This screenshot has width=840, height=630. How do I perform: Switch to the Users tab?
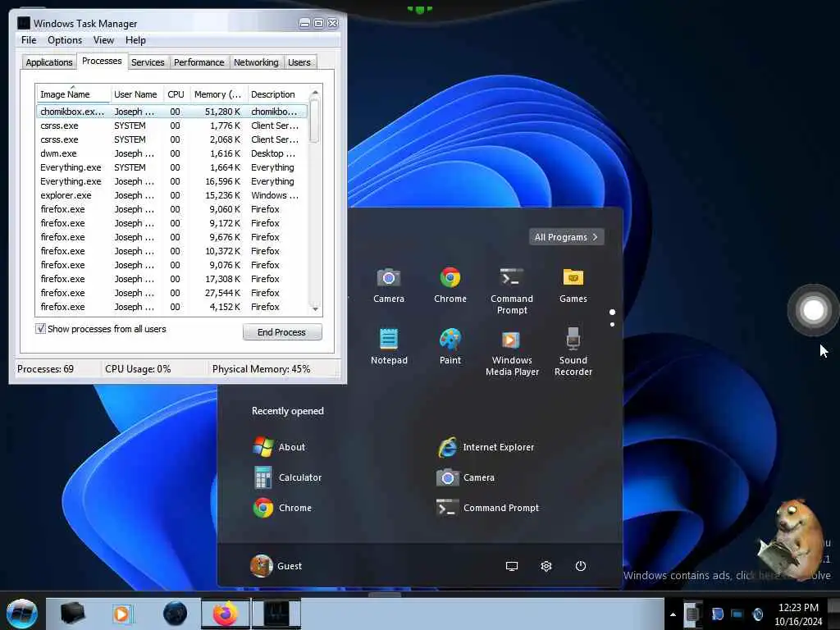pyautogui.click(x=299, y=62)
